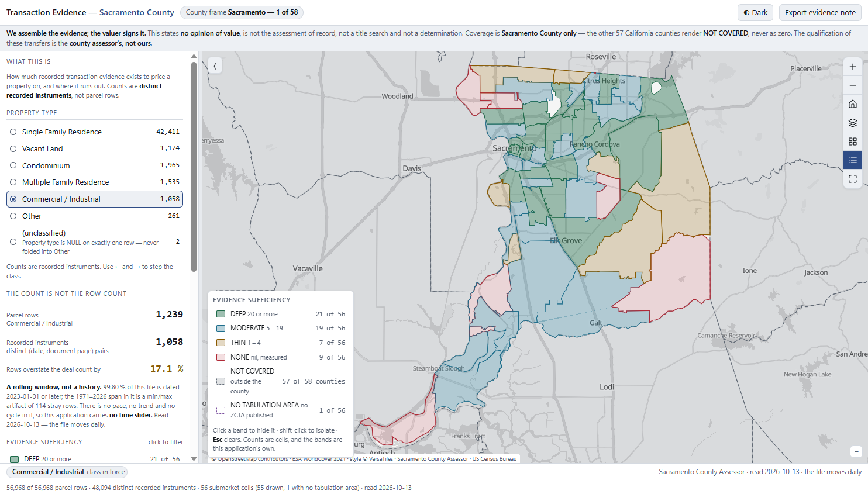Click the EVIDENCE SUFFICIENCY legend heading
Screen dimensions: 868x494
pos(252,300)
